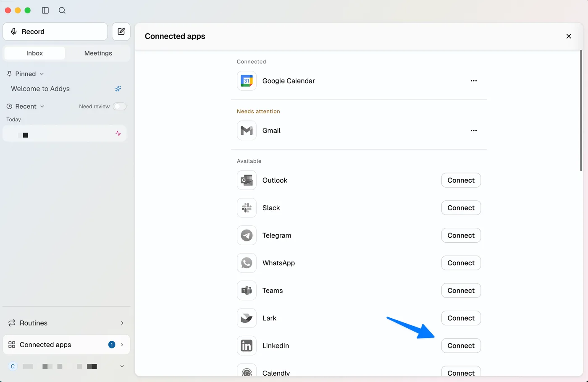The image size is (588, 382).
Task: Open search with the magnifier icon
Action: [x=62, y=10]
